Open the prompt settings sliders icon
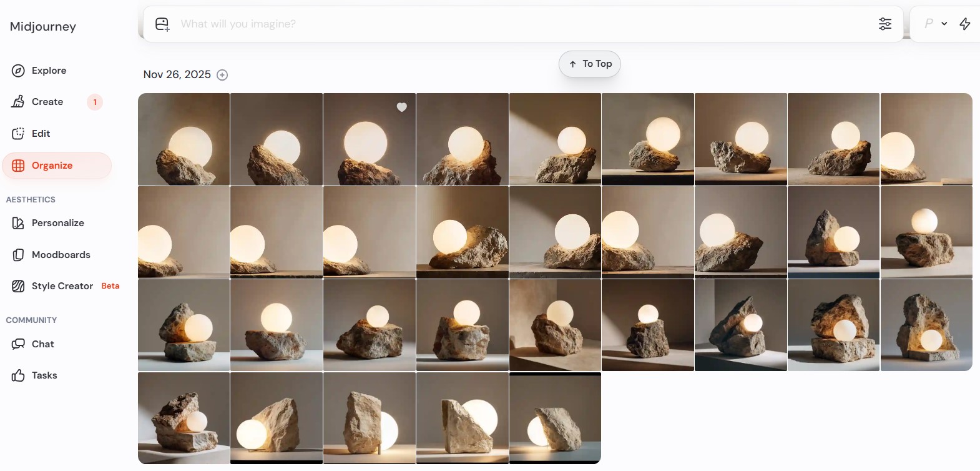 coord(885,24)
